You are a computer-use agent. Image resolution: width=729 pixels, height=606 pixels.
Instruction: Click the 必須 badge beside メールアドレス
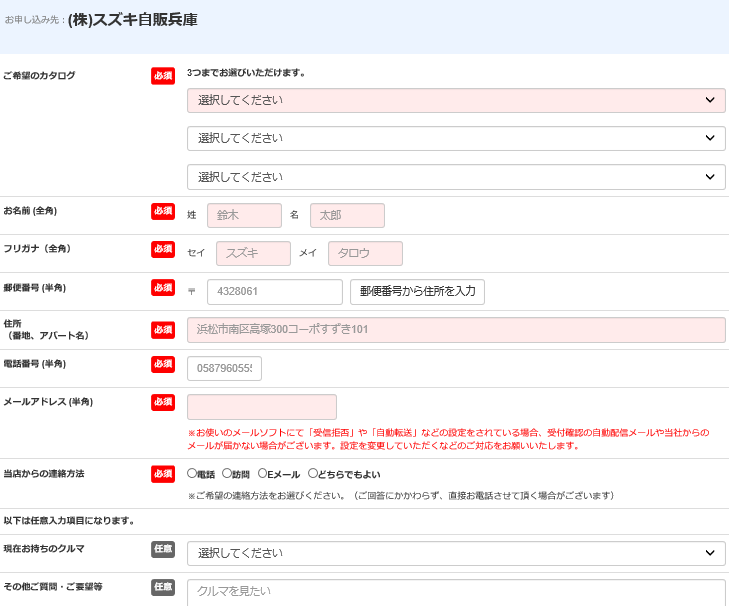point(163,402)
